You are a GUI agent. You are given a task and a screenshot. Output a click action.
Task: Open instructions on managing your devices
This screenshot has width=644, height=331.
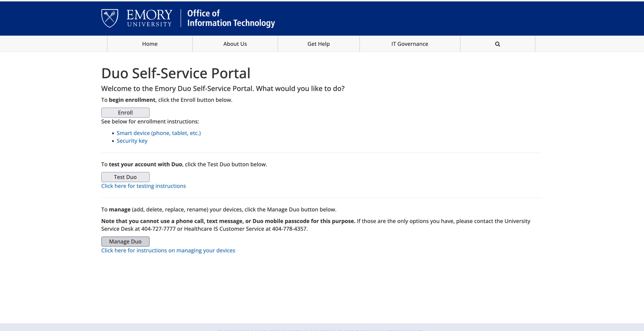coord(168,250)
